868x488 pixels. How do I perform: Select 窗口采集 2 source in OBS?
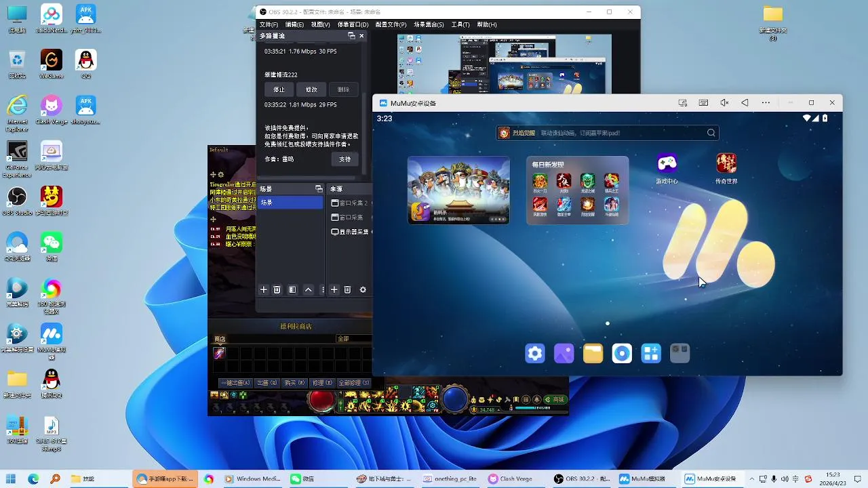point(350,203)
